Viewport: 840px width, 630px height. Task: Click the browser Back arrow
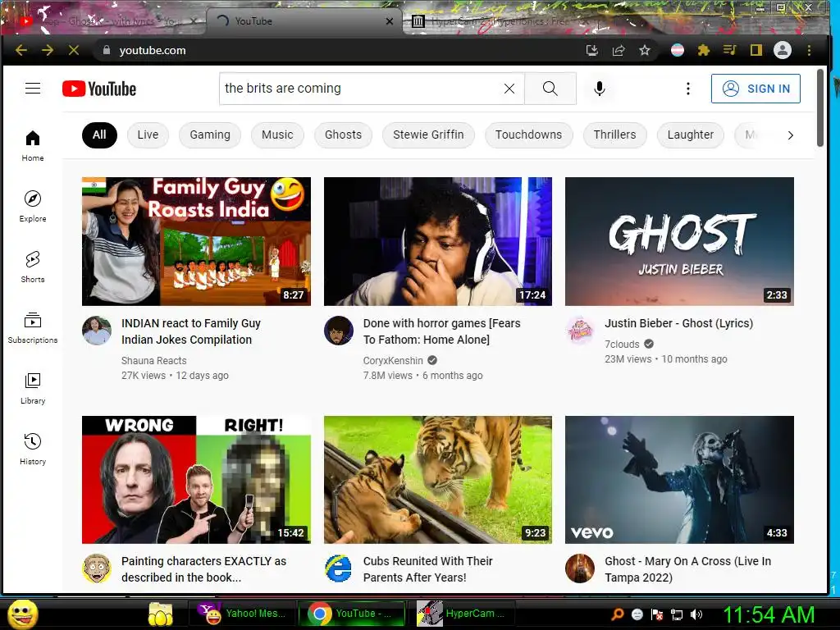pos(21,50)
